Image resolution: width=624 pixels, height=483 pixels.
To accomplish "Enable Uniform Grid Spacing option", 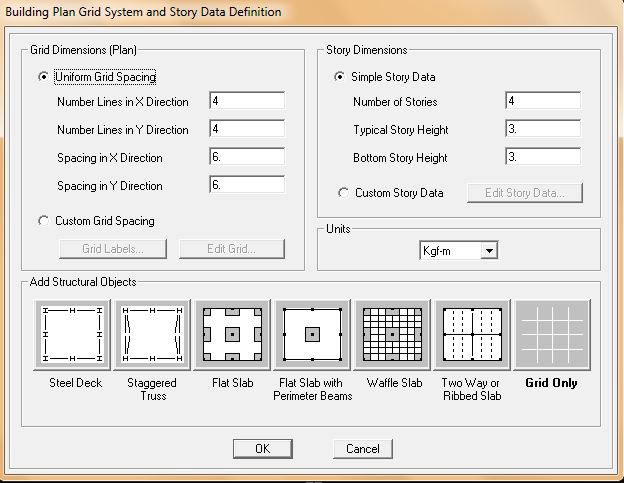I will (43, 77).
